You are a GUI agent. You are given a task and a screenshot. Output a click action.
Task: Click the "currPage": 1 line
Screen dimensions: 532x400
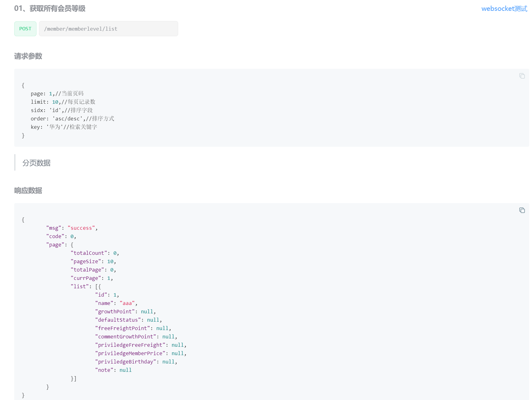[92, 278]
